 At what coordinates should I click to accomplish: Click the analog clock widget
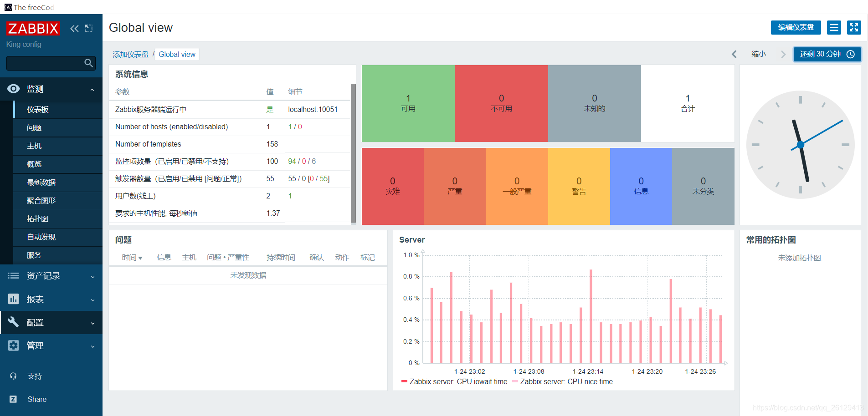pyautogui.click(x=800, y=145)
